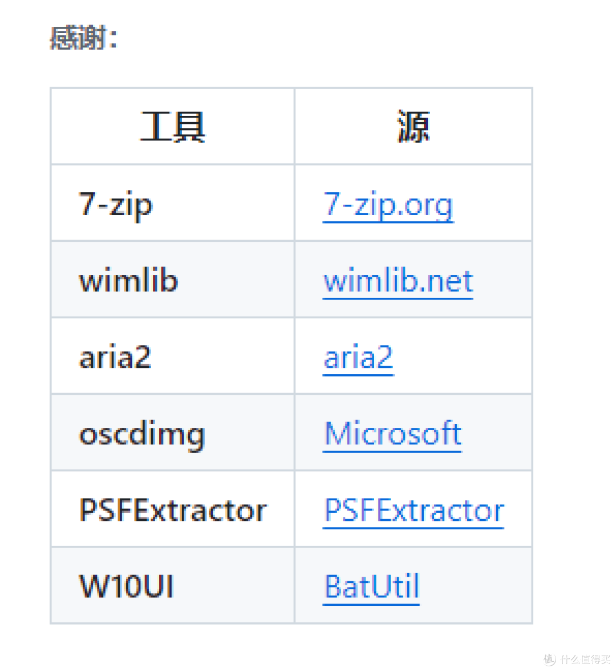Select the PSFExtractor tool name cell
The height and width of the screenshot is (672, 616).
(x=172, y=509)
